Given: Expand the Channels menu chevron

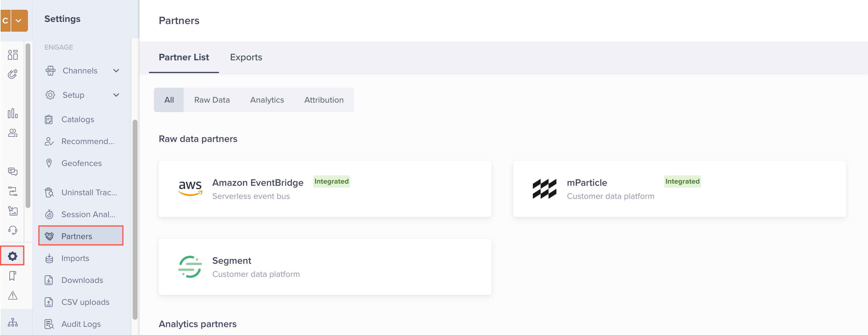Looking at the screenshot, I should click(116, 71).
